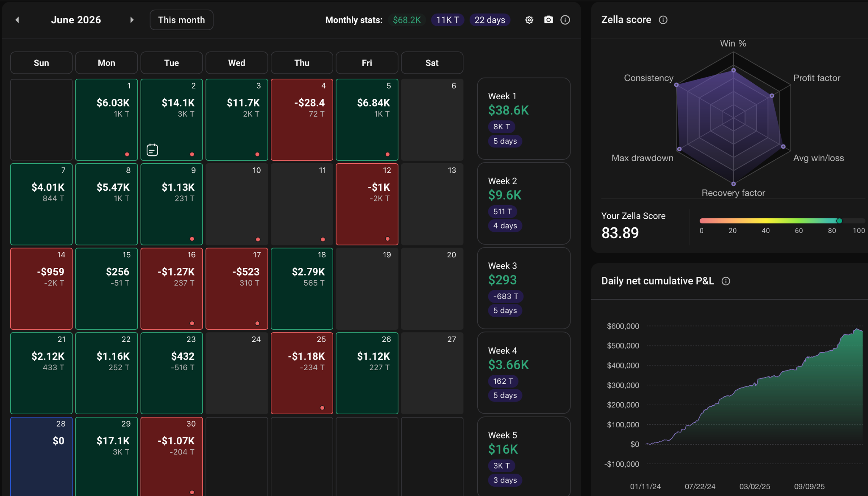Open June 16 losing day -$1.27K
868x496 pixels.
click(x=172, y=289)
